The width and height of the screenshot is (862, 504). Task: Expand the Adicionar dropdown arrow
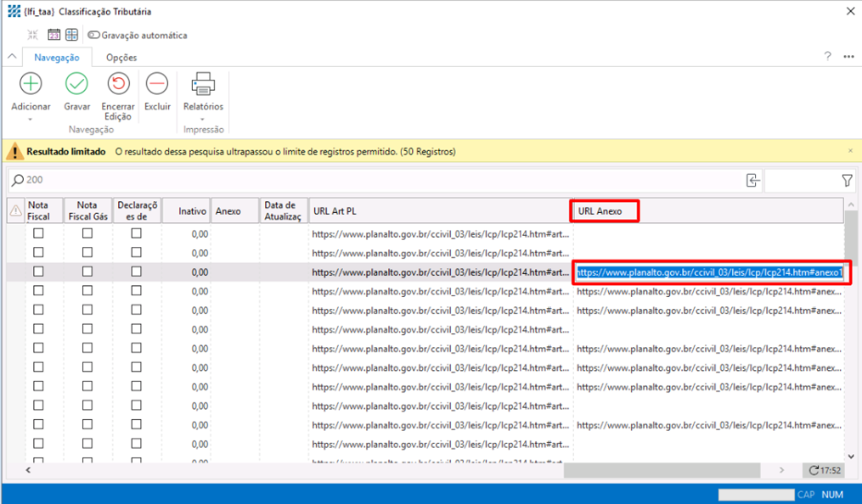pyautogui.click(x=31, y=119)
